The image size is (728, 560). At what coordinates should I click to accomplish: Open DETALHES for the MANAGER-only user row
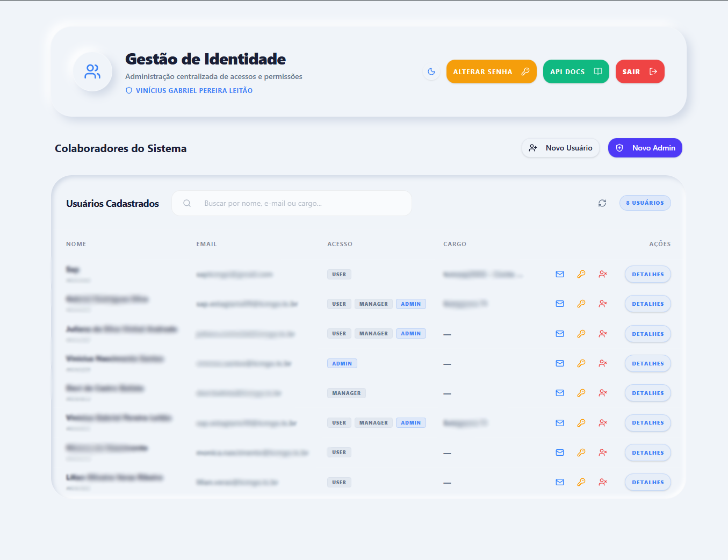(648, 393)
